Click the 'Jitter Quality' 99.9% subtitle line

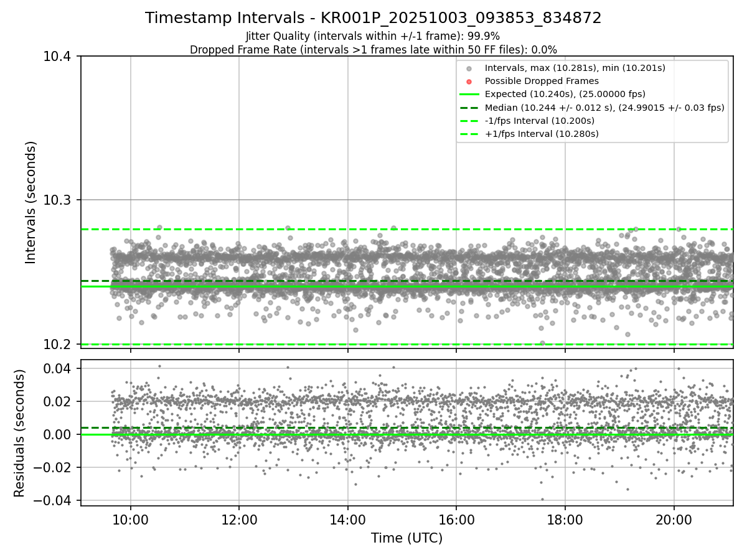[373, 36]
